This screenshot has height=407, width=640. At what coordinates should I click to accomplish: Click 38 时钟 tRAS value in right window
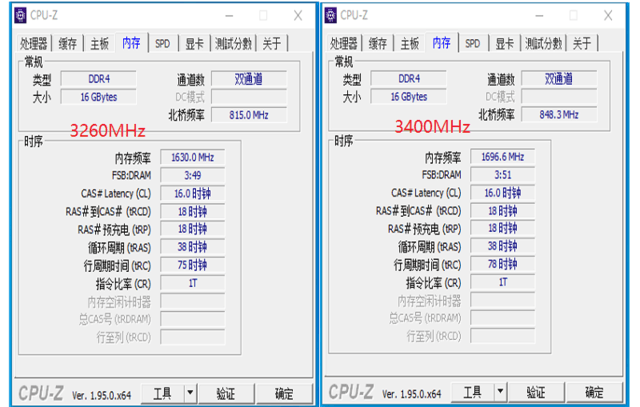[503, 246]
